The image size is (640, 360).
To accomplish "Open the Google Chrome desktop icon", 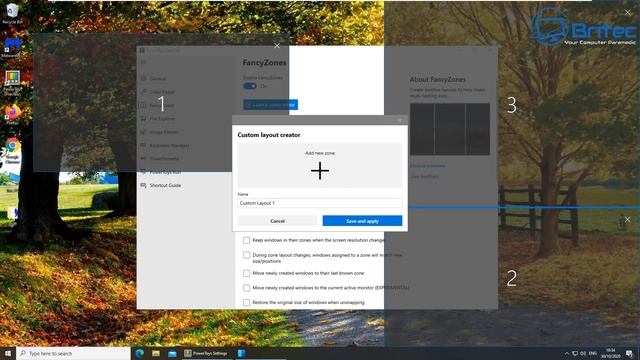I will coord(12,150).
